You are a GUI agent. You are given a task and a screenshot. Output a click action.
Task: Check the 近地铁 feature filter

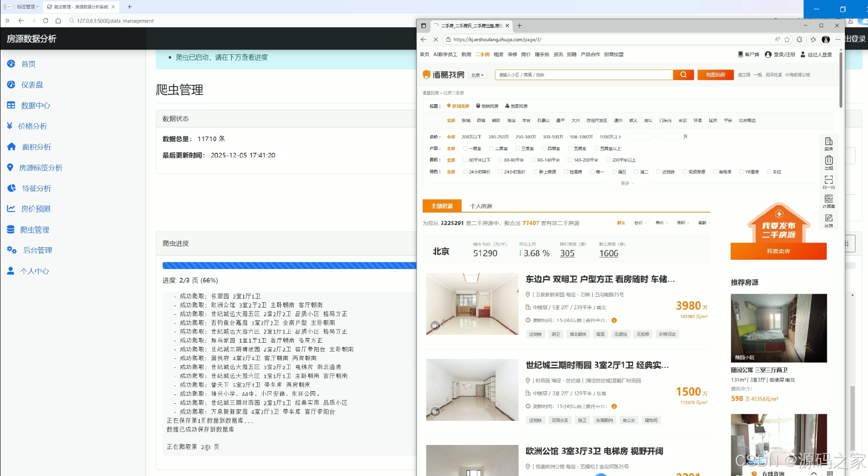pos(659,172)
